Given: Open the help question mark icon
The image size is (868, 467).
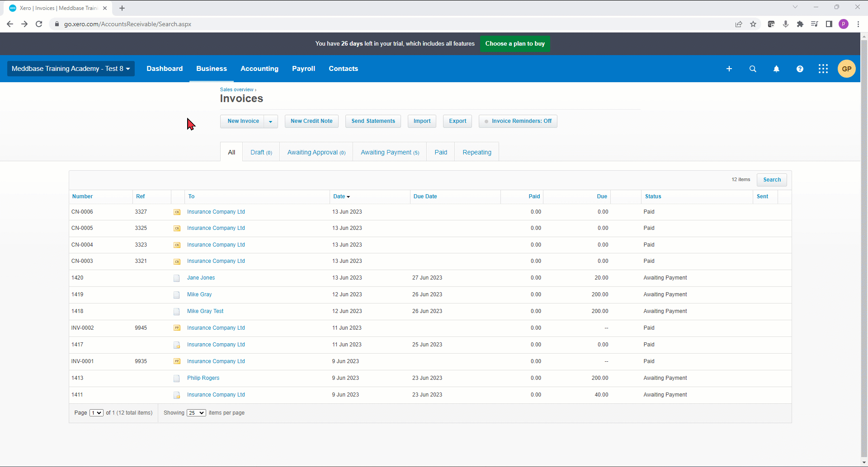Looking at the screenshot, I should tap(800, 69).
